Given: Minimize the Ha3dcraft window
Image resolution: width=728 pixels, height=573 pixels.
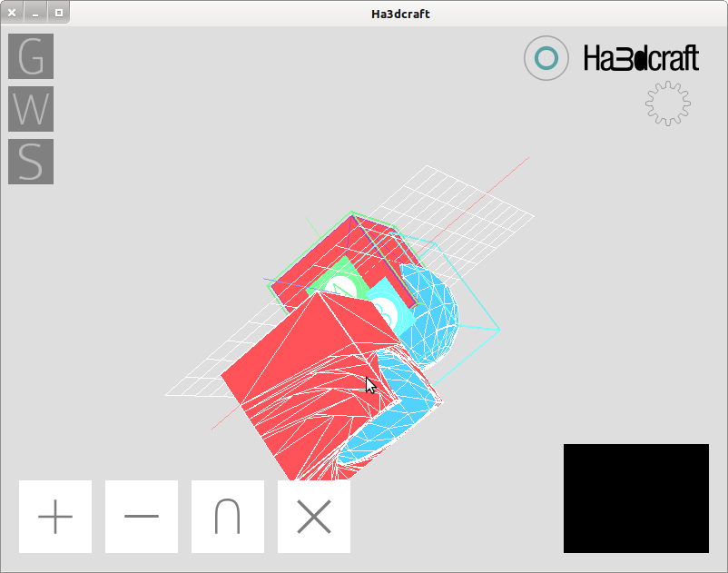Looking at the screenshot, I should 35,13.
